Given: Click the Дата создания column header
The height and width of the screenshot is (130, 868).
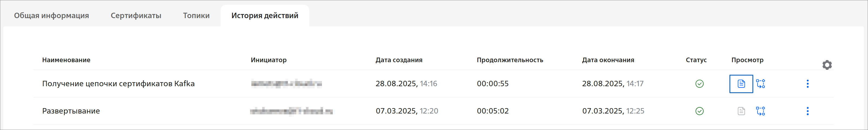Looking at the screenshot, I should (x=399, y=60).
